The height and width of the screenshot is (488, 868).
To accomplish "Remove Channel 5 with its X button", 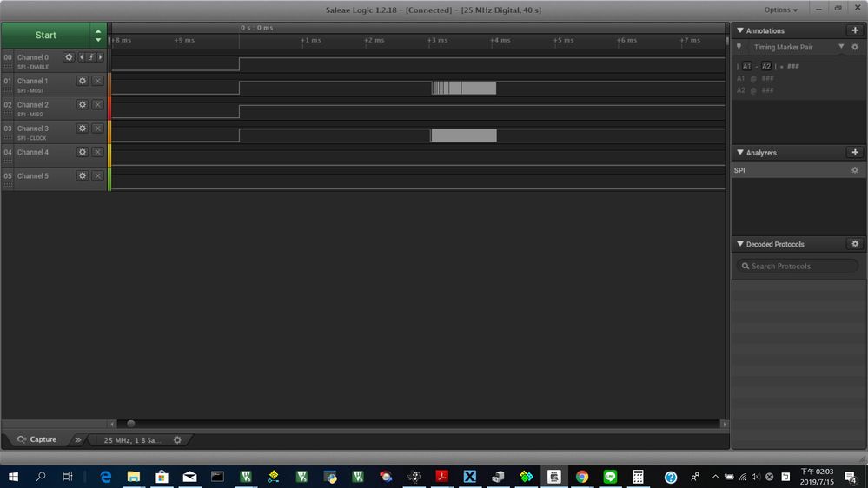I will 97,176.
